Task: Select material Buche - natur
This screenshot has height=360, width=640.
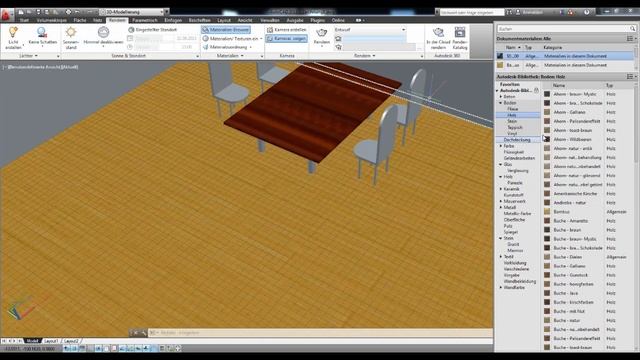Action: coord(567,320)
